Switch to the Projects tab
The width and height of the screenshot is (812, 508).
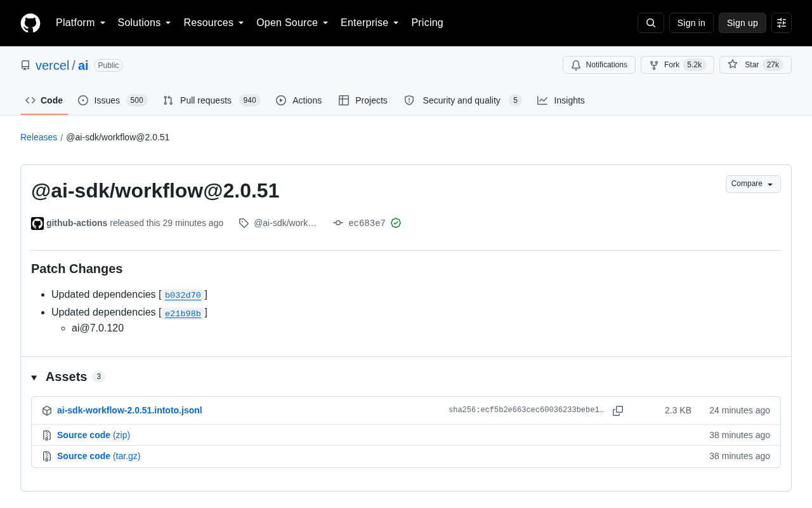pyautogui.click(x=363, y=100)
